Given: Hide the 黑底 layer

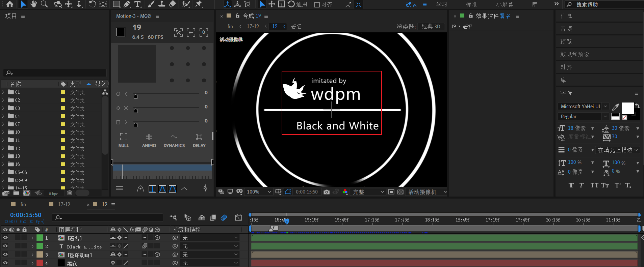Looking at the screenshot, I should click(5, 263).
